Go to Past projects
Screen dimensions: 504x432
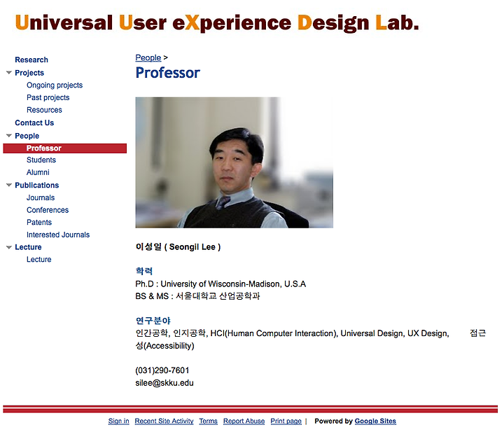click(48, 98)
